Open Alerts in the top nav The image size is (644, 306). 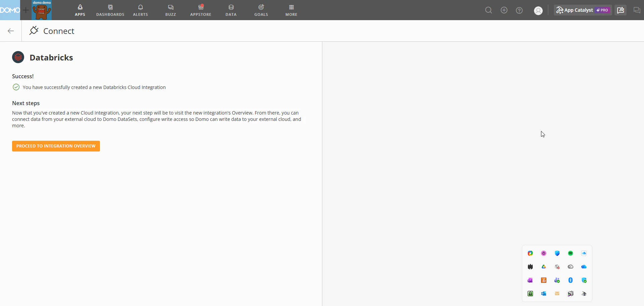pyautogui.click(x=141, y=10)
